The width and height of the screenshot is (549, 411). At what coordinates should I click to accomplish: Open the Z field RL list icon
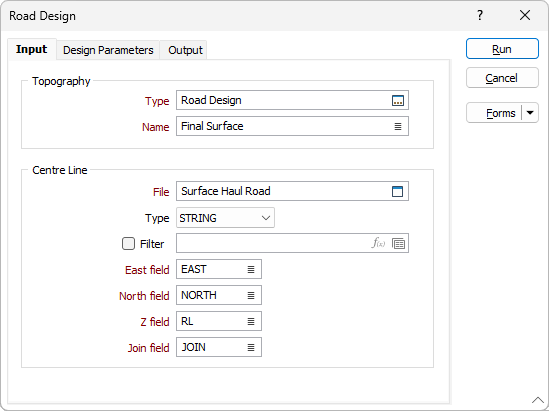[251, 321]
